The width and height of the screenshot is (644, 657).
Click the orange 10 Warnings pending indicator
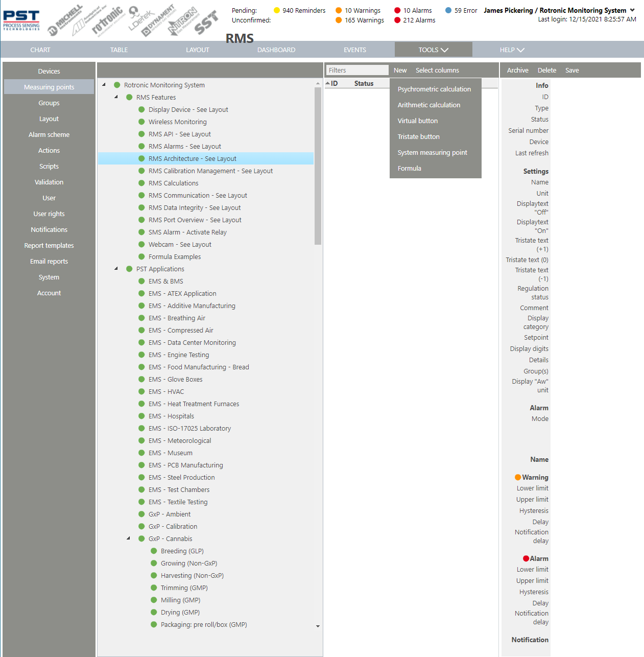pos(358,10)
